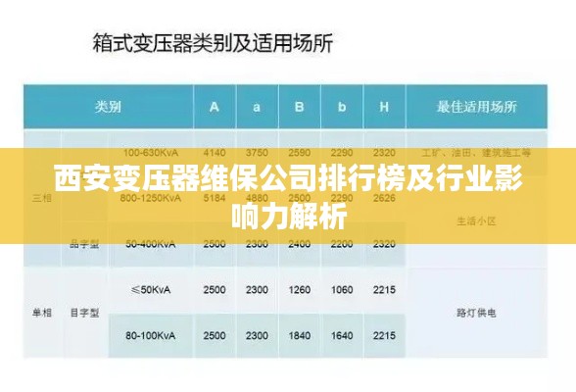Select the 50-400KvA row label
This screenshot has height=392, width=576.
point(150,244)
